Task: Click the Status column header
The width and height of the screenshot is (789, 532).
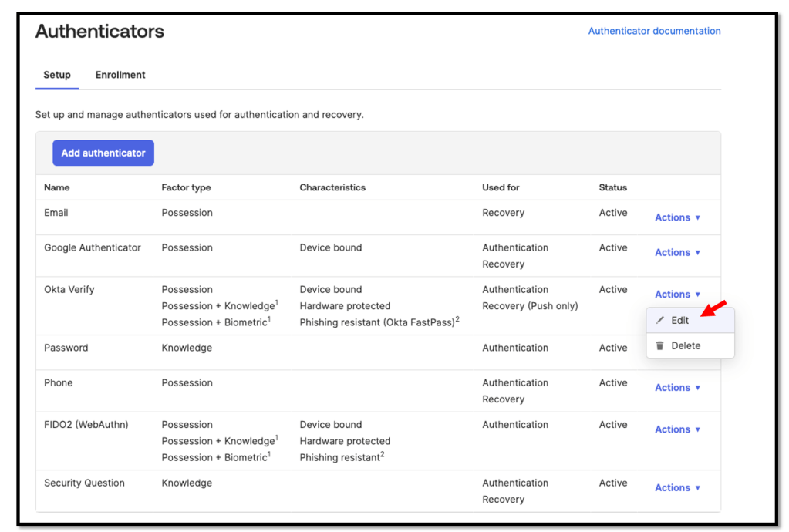Action: coord(612,187)
